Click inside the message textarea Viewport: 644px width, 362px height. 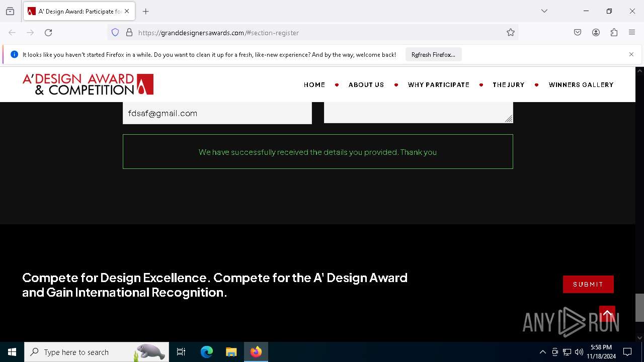click(x=419, y=112)
